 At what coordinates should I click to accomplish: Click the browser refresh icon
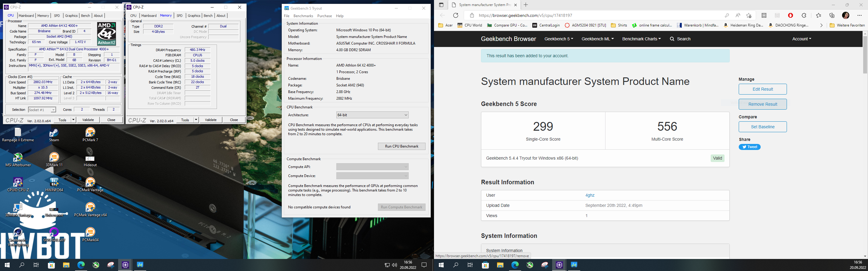tap(456, 15)
